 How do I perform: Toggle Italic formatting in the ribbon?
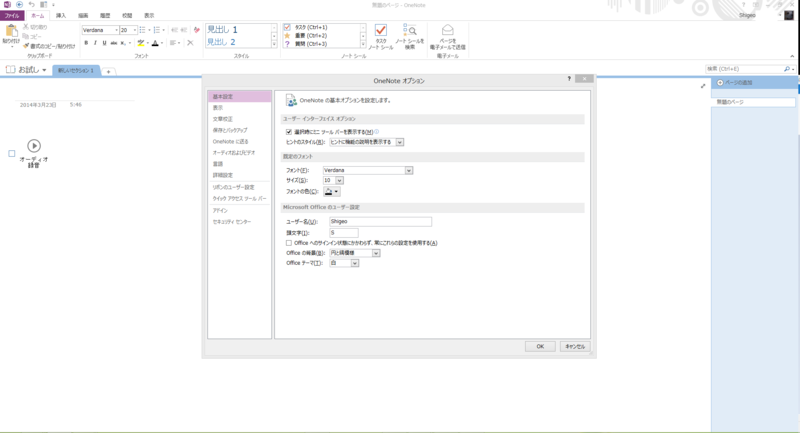[95, 43]
